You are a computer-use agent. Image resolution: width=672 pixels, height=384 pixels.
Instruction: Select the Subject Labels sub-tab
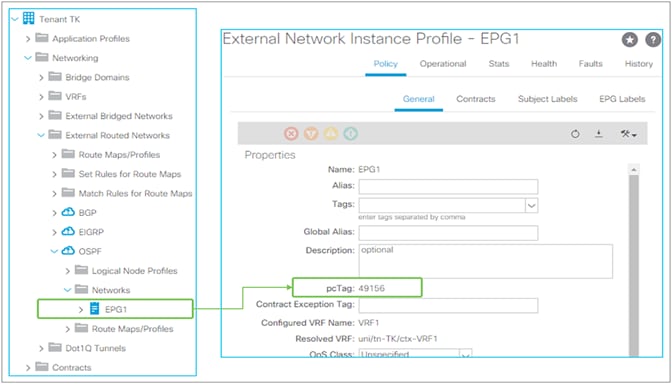coord(548,99)
